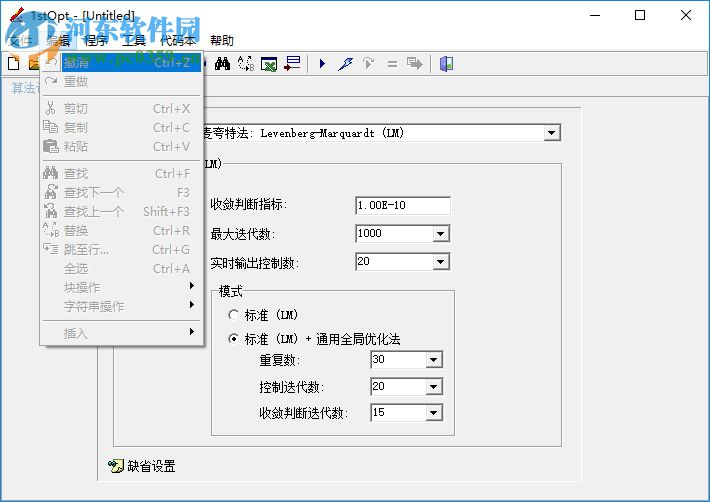
Task: Open the 控制迭代数 dropdown showing 20
Action: [x=433, y=387]
